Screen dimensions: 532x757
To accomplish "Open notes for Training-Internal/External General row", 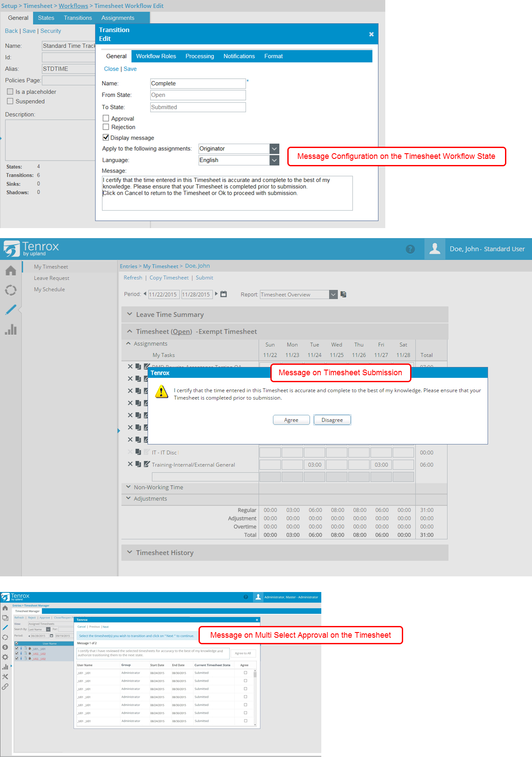I will (147, 464).
